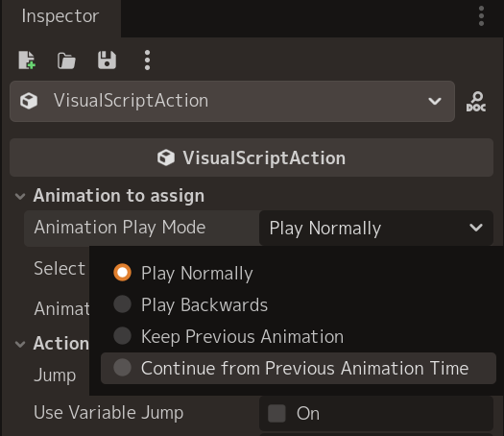Open the Inspector panel options menu
This screenshot has width=504, height=436.
481,16
